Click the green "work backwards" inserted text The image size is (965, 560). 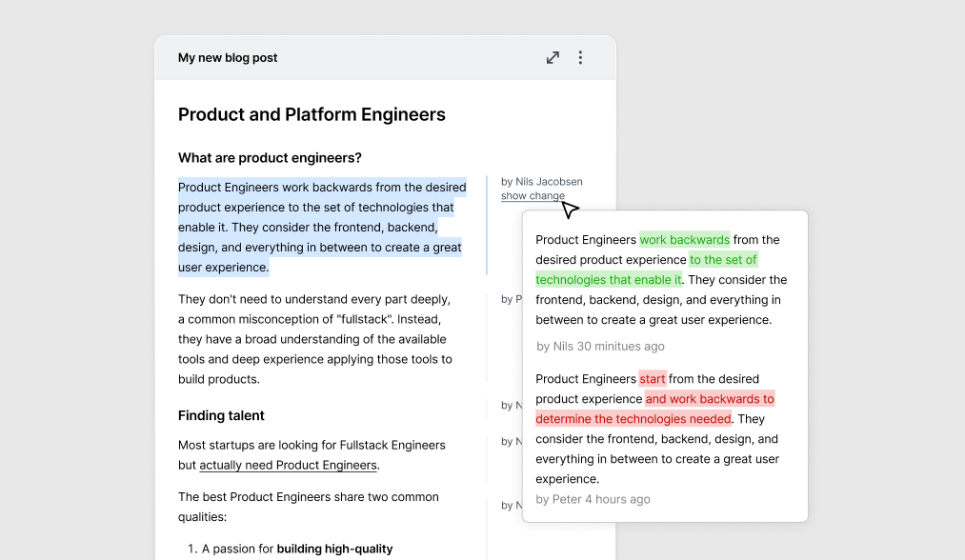click(684, 239)
